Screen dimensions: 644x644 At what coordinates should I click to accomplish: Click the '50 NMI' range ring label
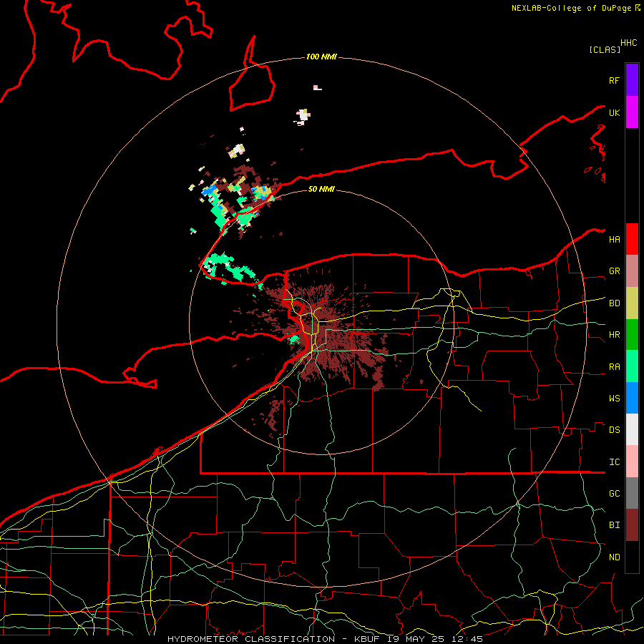[x=321, y=189]
